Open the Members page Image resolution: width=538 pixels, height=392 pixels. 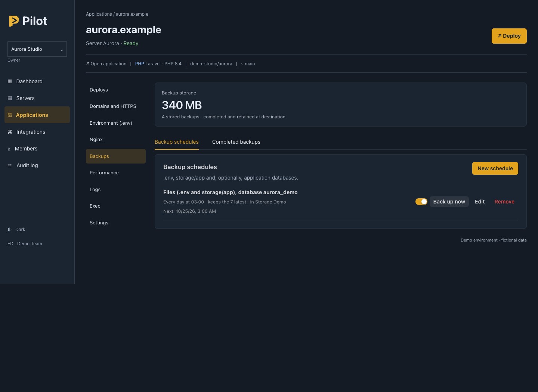point(37,149)
